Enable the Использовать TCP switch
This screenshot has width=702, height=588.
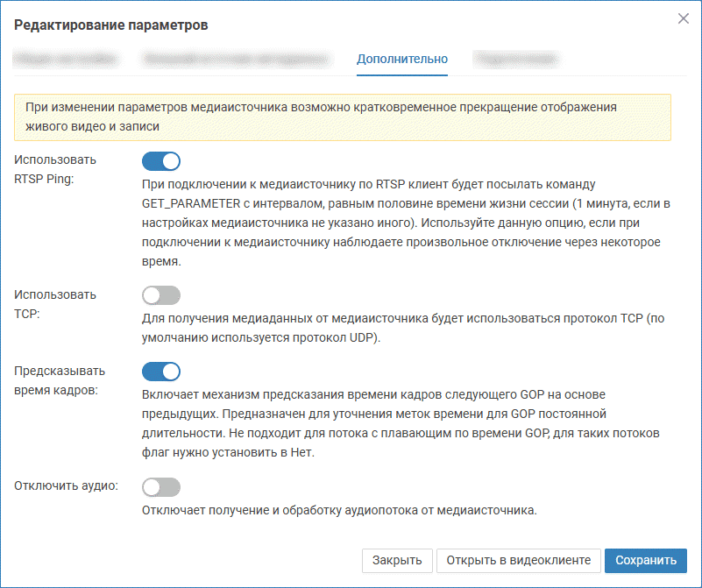160,295
